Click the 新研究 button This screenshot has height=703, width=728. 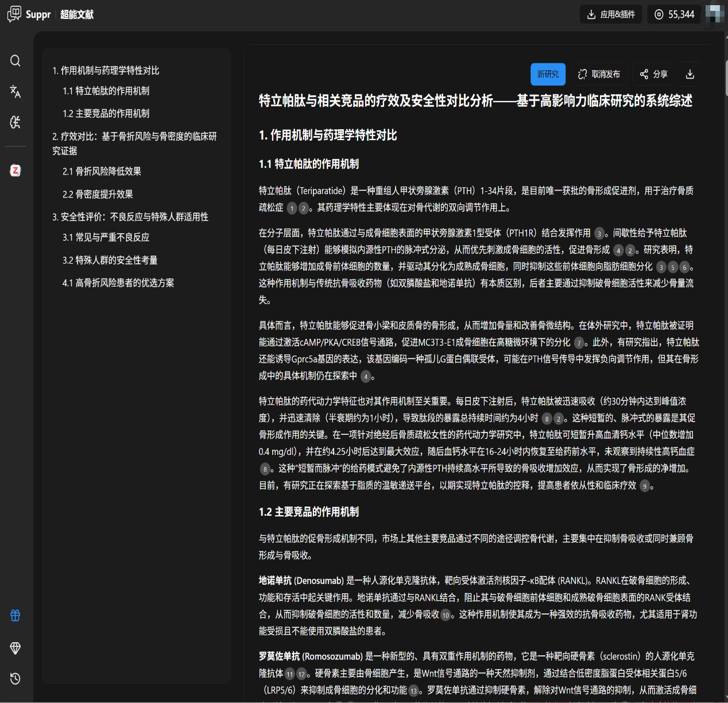pyautogui.click(x=548, y=74)
